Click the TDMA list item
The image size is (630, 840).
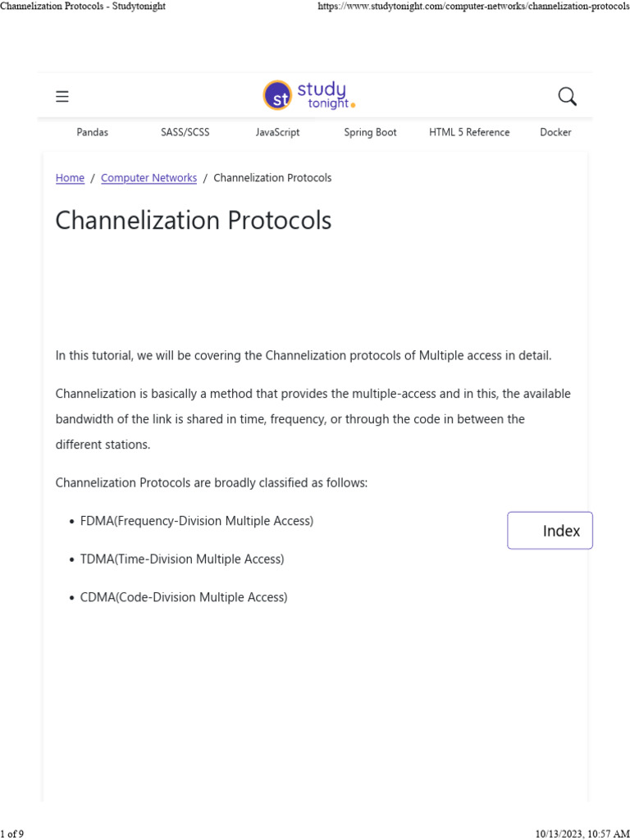tap(182, 559)
